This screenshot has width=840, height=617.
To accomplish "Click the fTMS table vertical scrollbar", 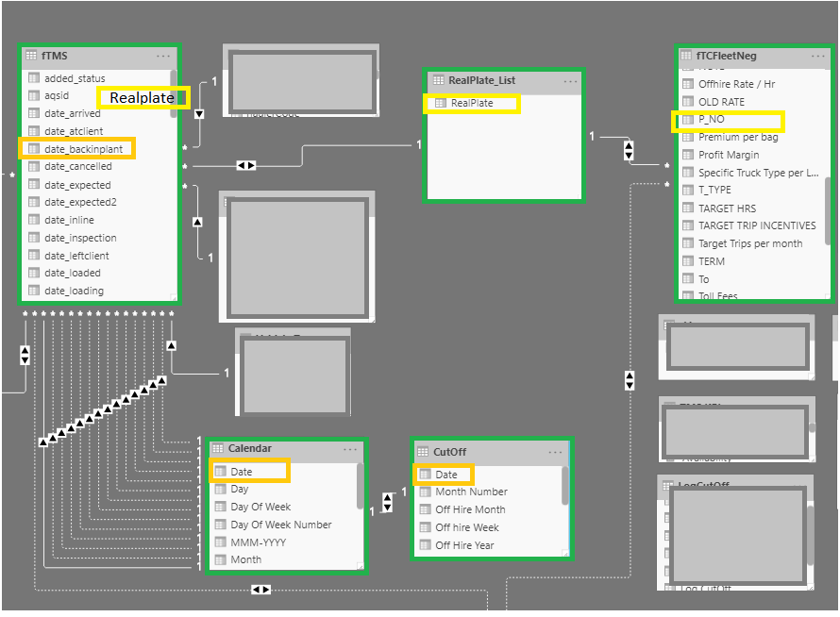I will [x=173, y=93].
